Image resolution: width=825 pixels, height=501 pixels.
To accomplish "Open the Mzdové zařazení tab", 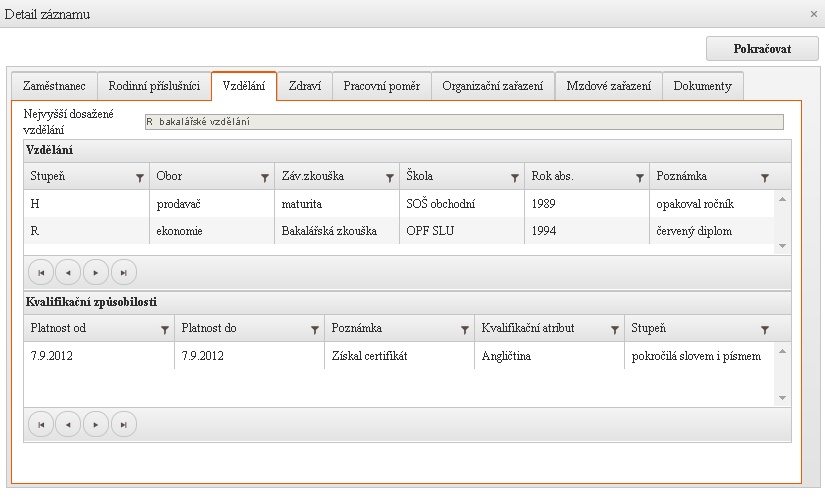I will 608,86.
